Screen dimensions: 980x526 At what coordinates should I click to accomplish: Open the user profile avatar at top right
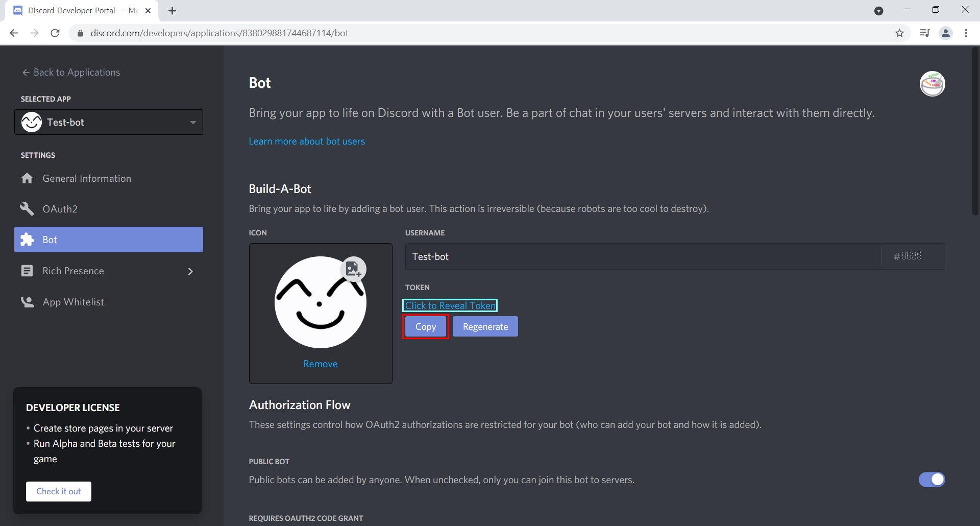point(932,84)
